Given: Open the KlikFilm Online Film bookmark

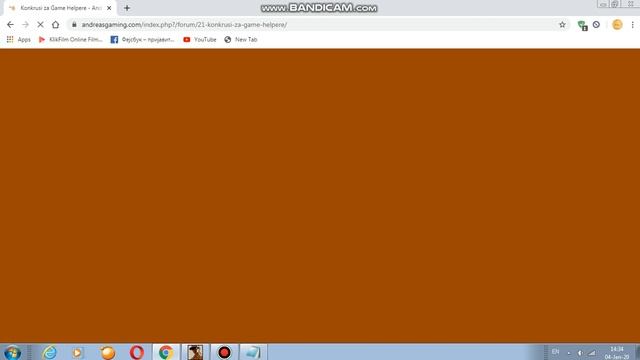Looking at the screenshot, I should click(70, 40).
